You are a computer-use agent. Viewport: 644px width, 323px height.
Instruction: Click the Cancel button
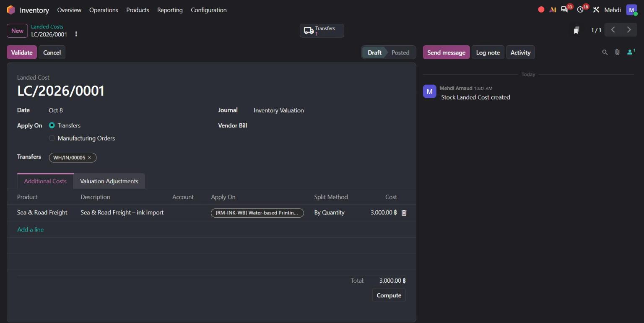(52, 52)
